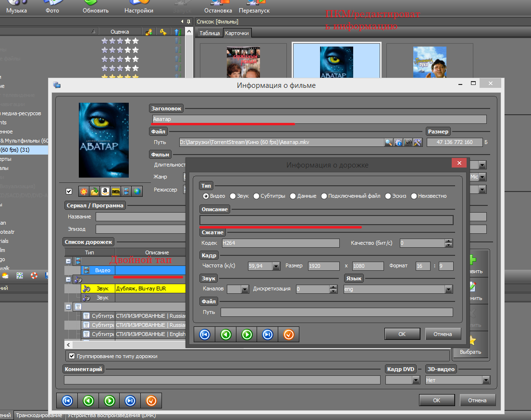531x420 pixels.
Task: Click the Выбрать button
Action: click(470, 345)
